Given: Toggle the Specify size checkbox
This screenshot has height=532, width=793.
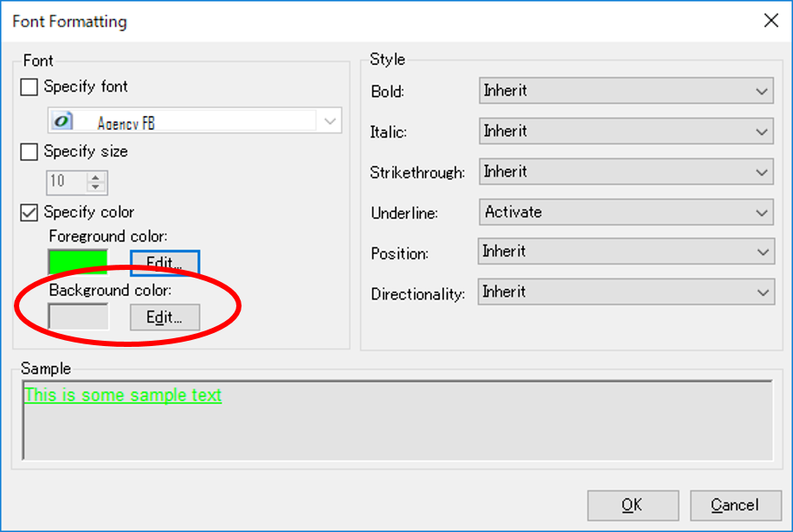Looking at the screenshot, I should point(29,151).
